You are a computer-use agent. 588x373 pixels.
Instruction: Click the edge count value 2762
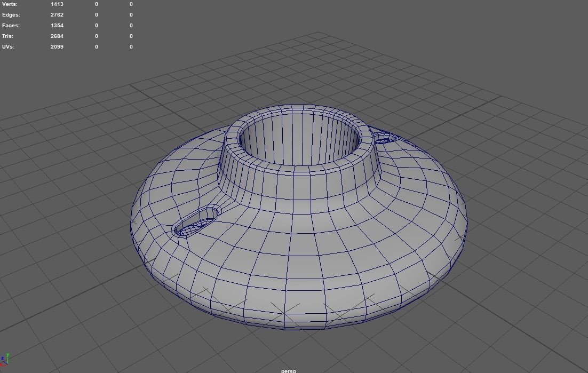tap(57, 14)
